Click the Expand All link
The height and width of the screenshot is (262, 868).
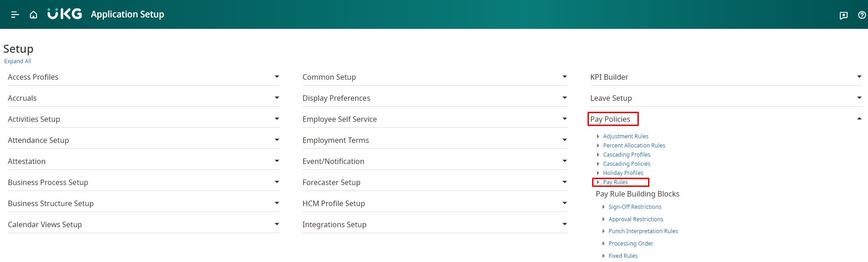[x=17, y=61]
